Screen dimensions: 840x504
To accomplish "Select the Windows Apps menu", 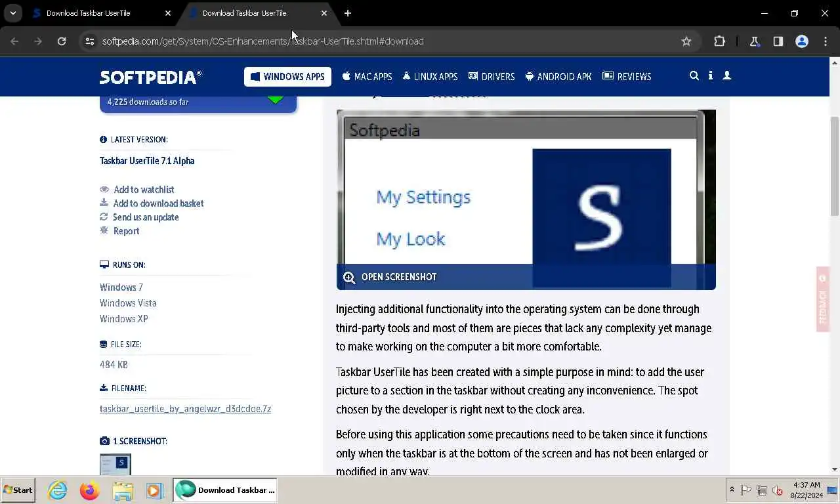I will pos(287,77).
